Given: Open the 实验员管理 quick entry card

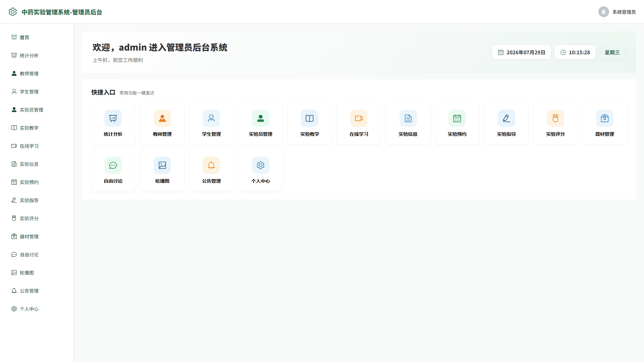Looking at the screenshot, I should (261, 124).
